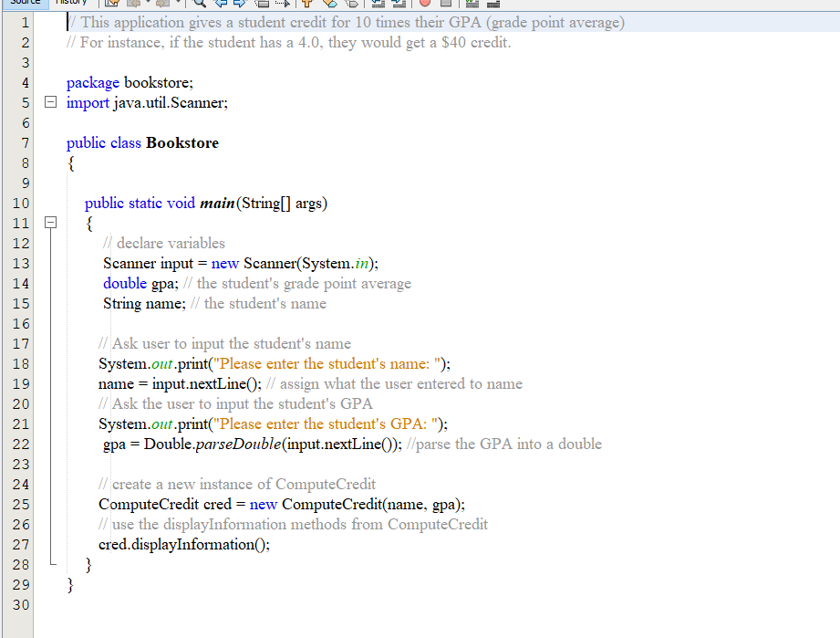Click 'double gpa;' declaration

coord(140,284)
